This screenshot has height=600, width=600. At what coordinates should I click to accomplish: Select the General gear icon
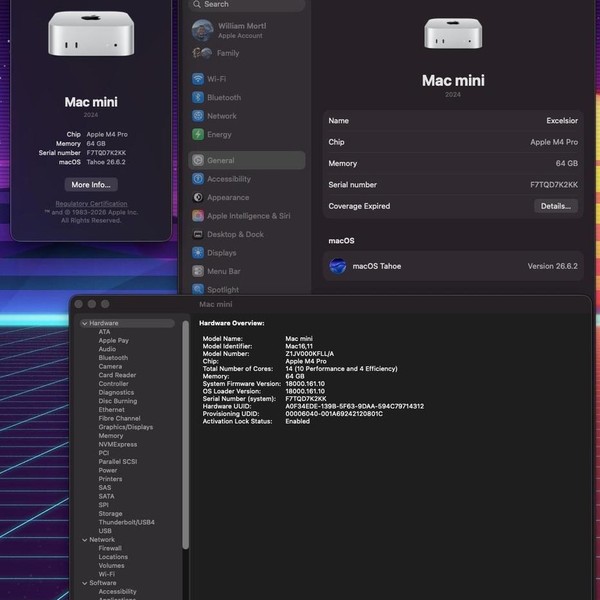[198, 160]
